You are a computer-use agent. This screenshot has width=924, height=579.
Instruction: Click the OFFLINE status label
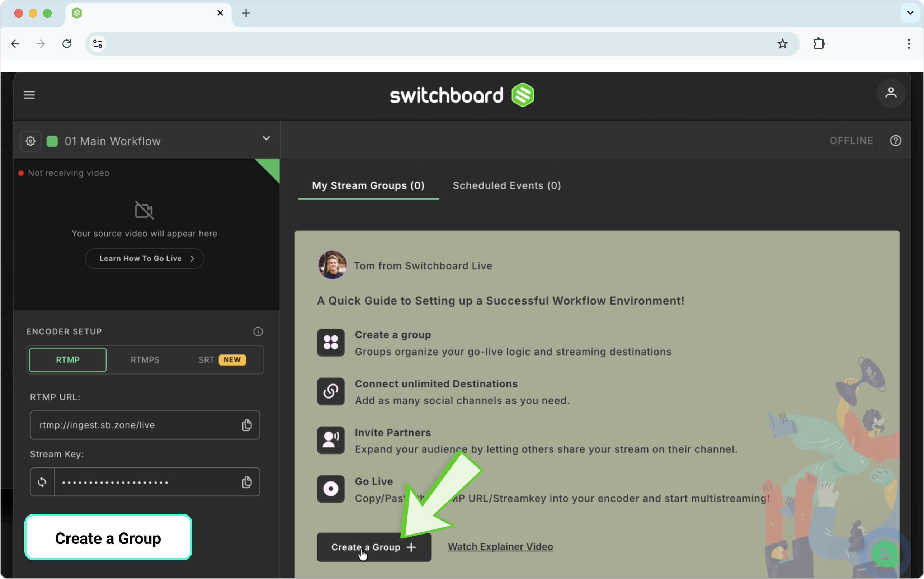pyautogui.click(x=851, y=141)
